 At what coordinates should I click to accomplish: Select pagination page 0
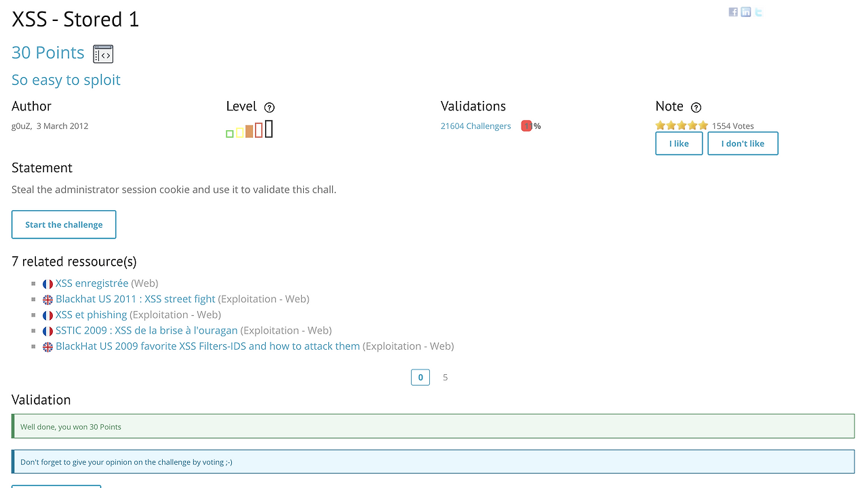(420, 377)
